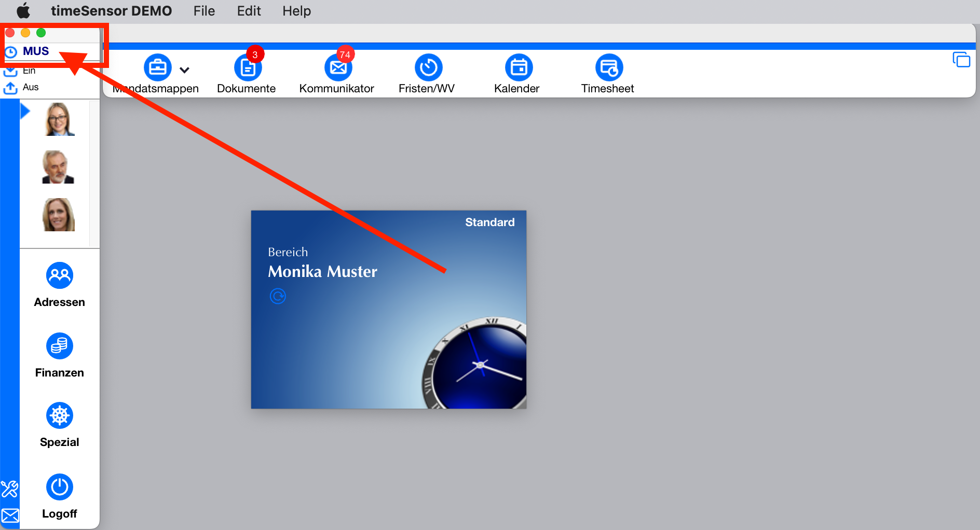Screen dimensions: 980x530
Task: Open the tools wrench icon in blue strip
Action: point(10,489)
